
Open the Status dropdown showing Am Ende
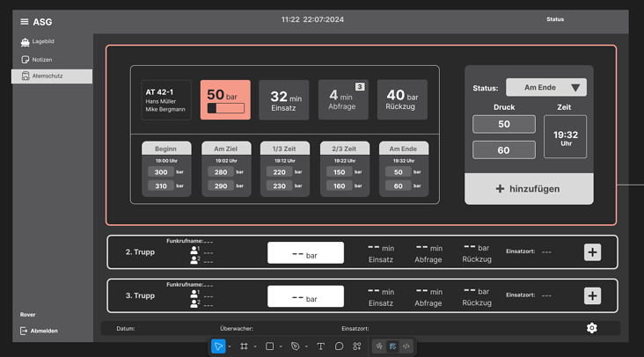coord(545,88)
